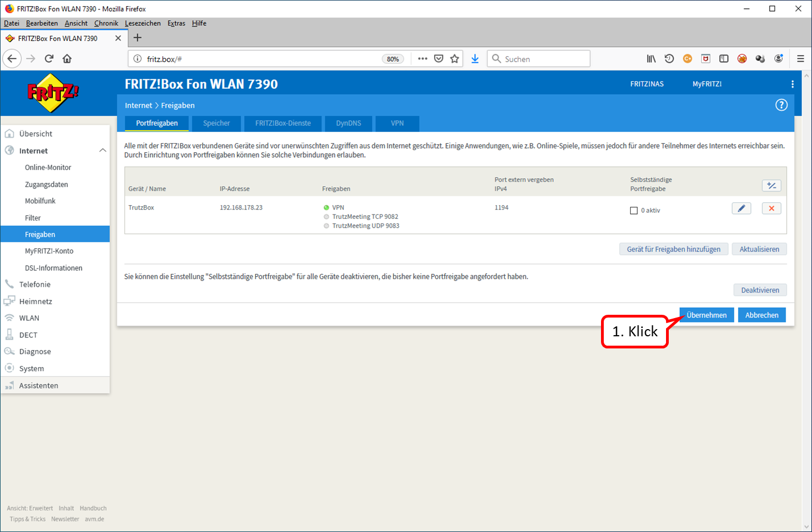This screenshot has width=812, height=532.
Task: Bookmark this page with the star icon
Action: pyautogui.click(x=454, y=58)
